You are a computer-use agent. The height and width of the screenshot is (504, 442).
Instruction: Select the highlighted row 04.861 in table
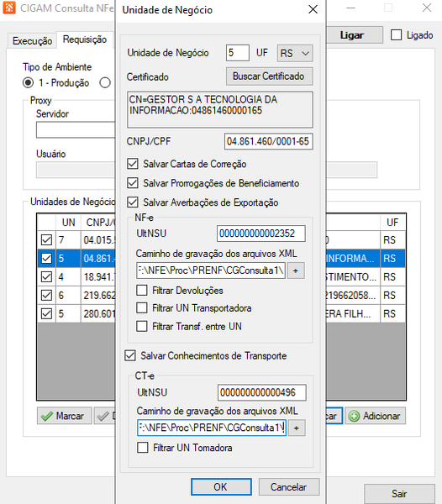pos(222,258)
